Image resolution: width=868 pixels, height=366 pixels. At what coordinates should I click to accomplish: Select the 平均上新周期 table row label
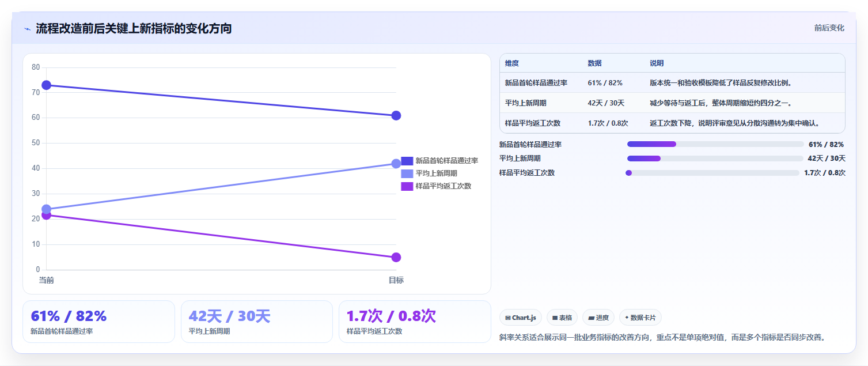click(526, 103)
